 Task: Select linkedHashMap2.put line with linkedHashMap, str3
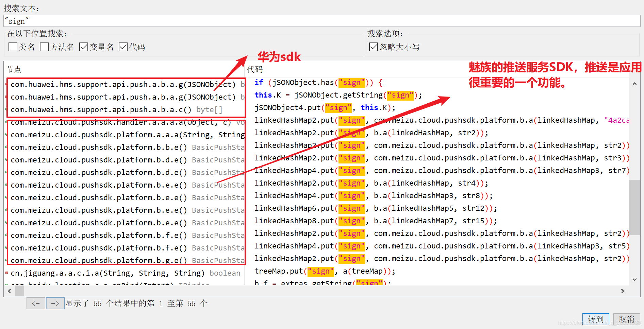coord(441,158)
